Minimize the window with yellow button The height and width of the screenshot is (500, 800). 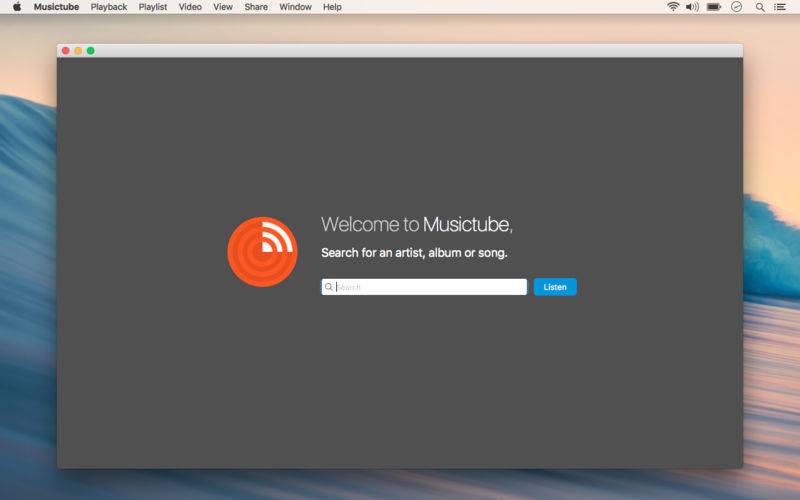(78, 51)
